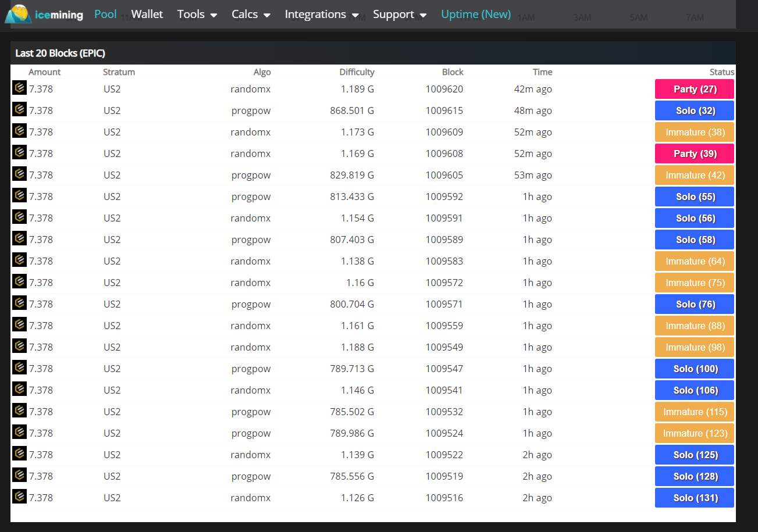Viewport: 758px width, 532px height.
Task: Click EPIC coin icon for block 1009591
Action: (x=19, y=217)
